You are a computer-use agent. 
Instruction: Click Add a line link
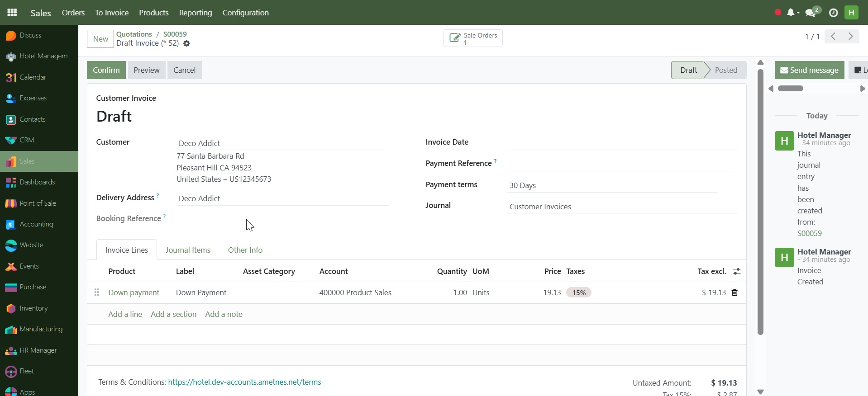click(x=125, y=314)
